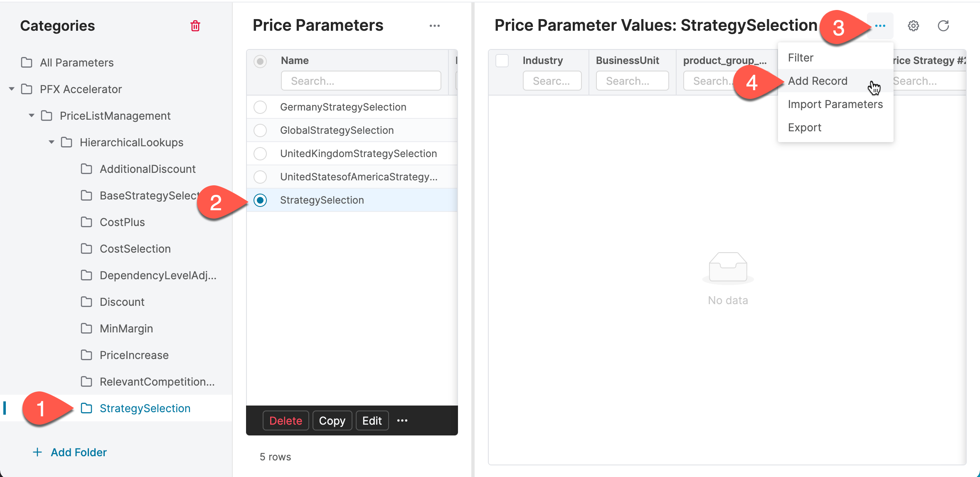The width and height of the screenshot is (980, 477).
Task: Choose Import Parameters from the menu
Action: (x=835, y=104)
